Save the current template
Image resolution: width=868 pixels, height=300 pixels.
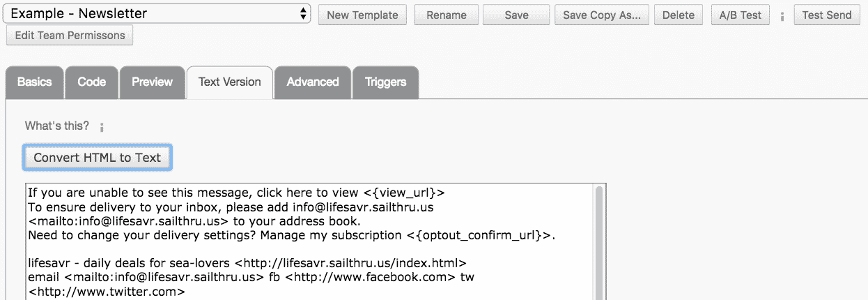[516, 15]
